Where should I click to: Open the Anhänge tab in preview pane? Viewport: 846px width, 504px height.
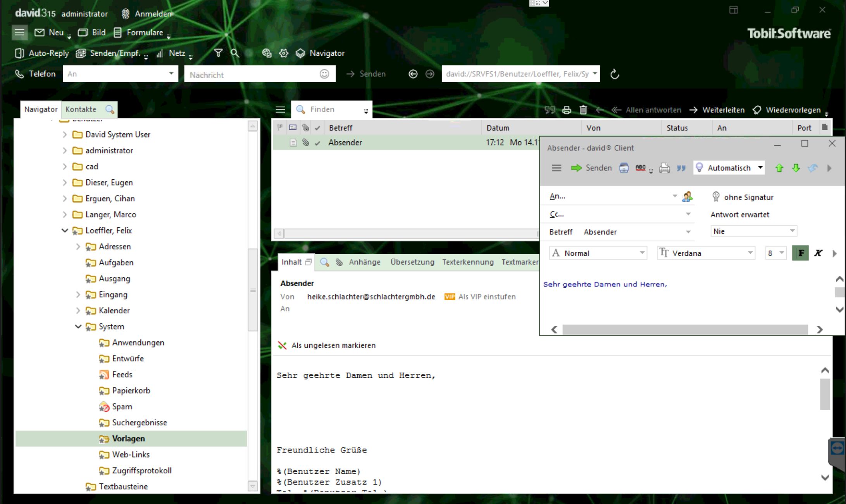(x=364, y=262)
